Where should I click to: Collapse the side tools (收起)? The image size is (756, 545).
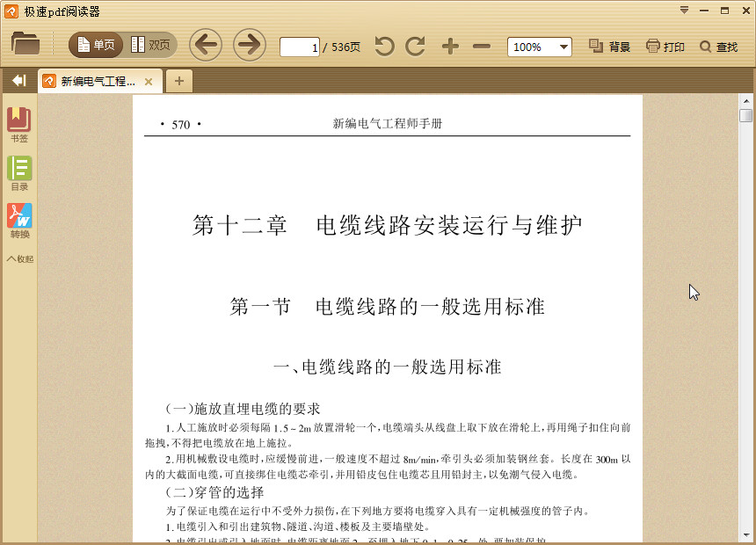pyautogui.click(x=19, y=259)
